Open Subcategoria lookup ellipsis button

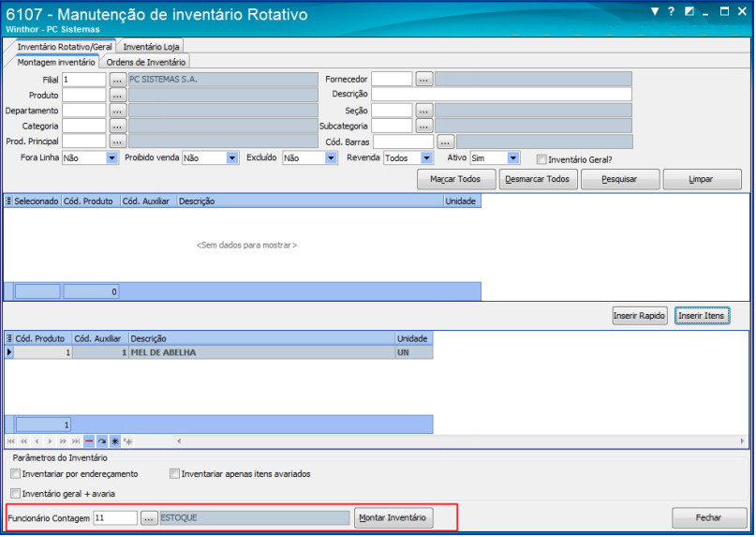[423, 126]
